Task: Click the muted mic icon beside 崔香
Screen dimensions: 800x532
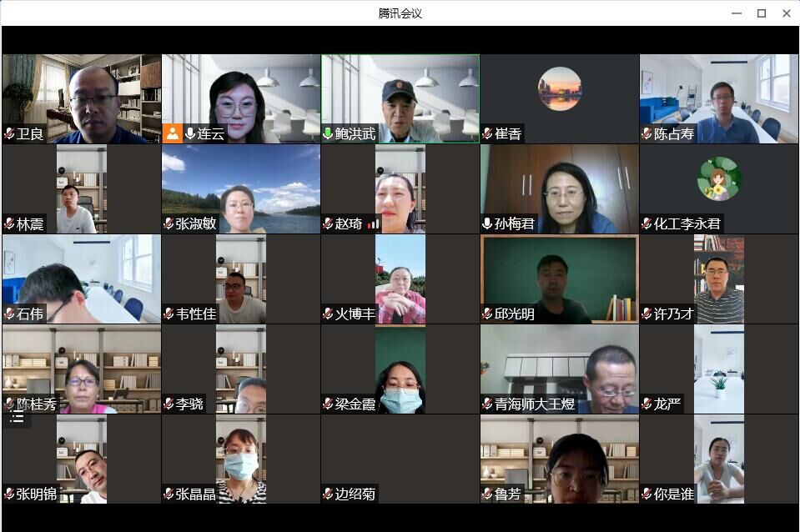Action: (487, 134)
